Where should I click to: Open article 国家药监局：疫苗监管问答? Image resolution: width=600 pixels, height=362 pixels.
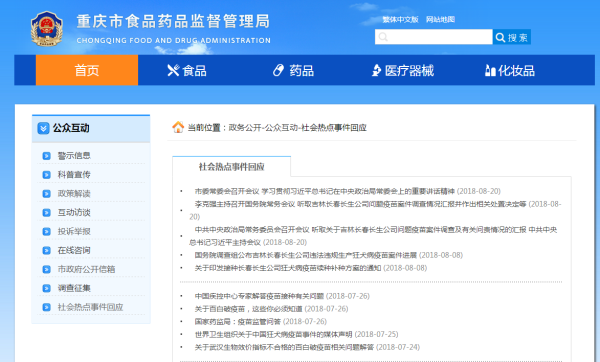(x=238, y=321)
